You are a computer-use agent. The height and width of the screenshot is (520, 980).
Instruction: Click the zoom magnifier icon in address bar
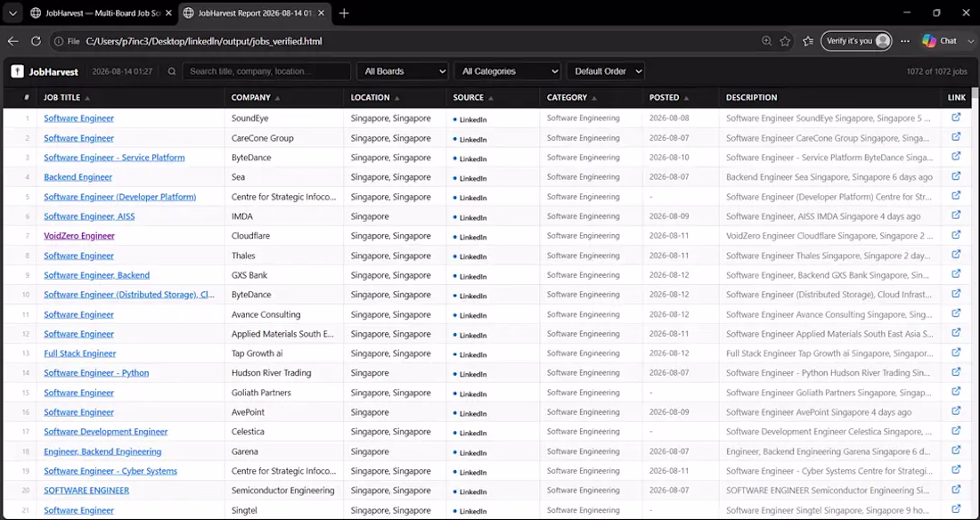pos(766,41)
